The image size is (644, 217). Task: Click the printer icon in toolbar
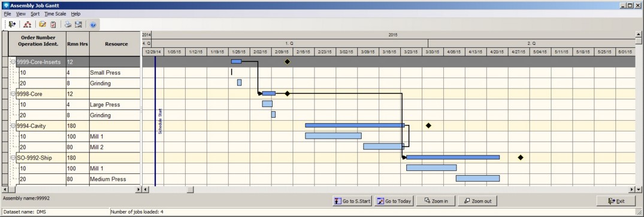pos(68,25)
